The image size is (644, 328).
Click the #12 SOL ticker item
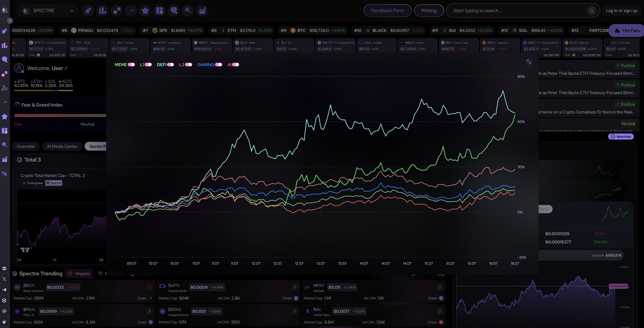click(531, 31)
